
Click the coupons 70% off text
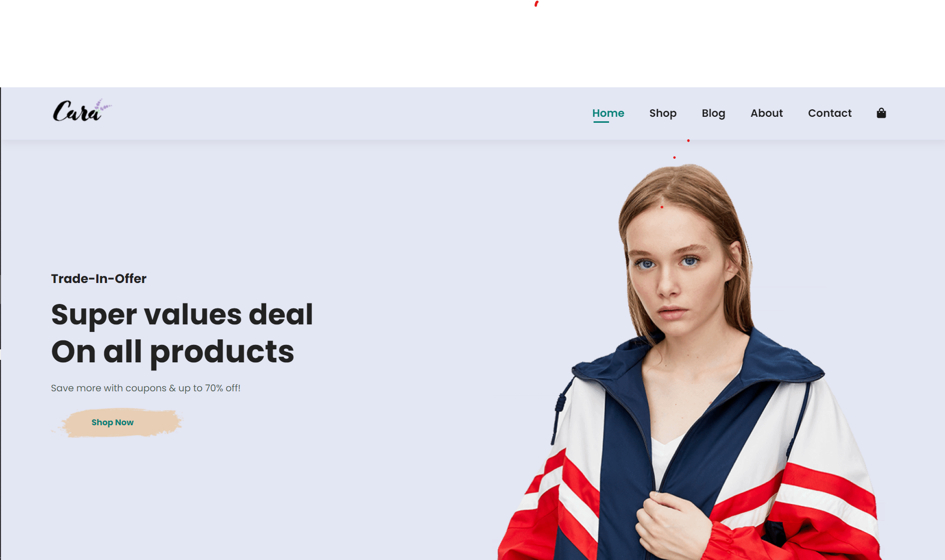(146, 388)
